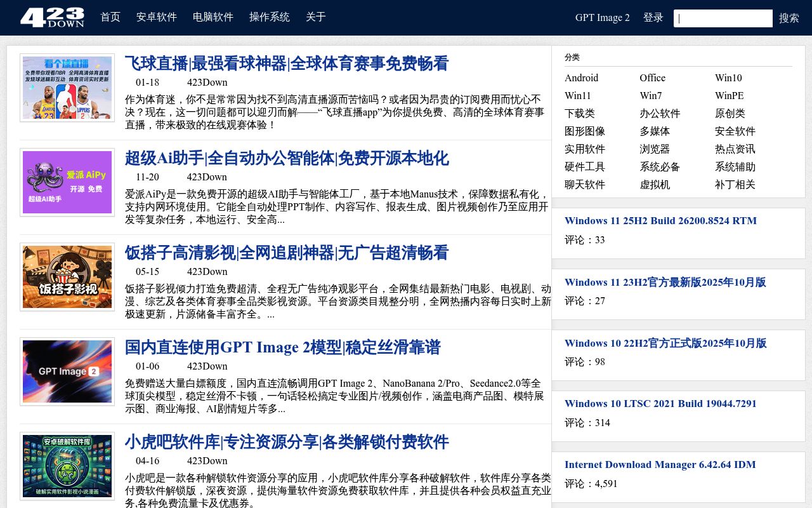This screenshot has height=508, width=812.
Task: Select the Office category
Action: point(653,78)
